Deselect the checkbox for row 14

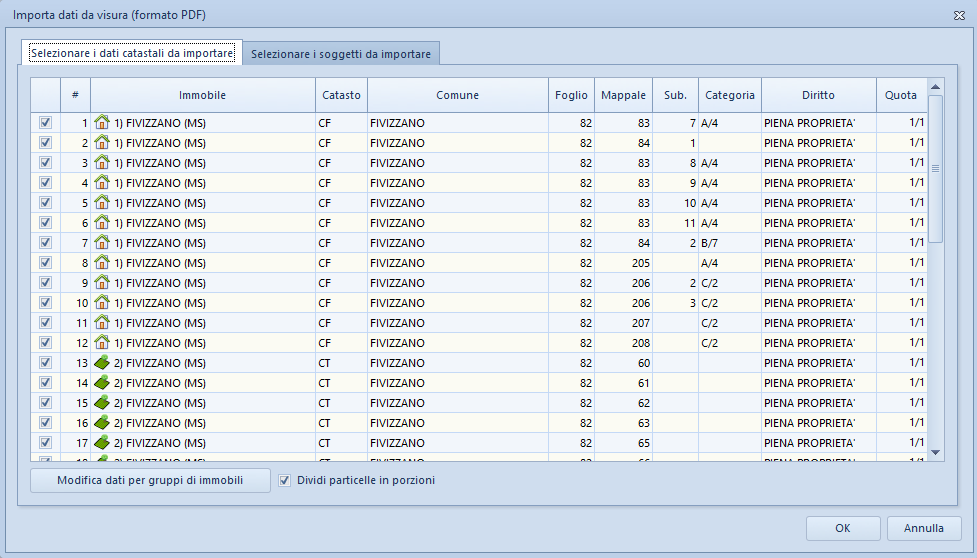coord(45,383)
